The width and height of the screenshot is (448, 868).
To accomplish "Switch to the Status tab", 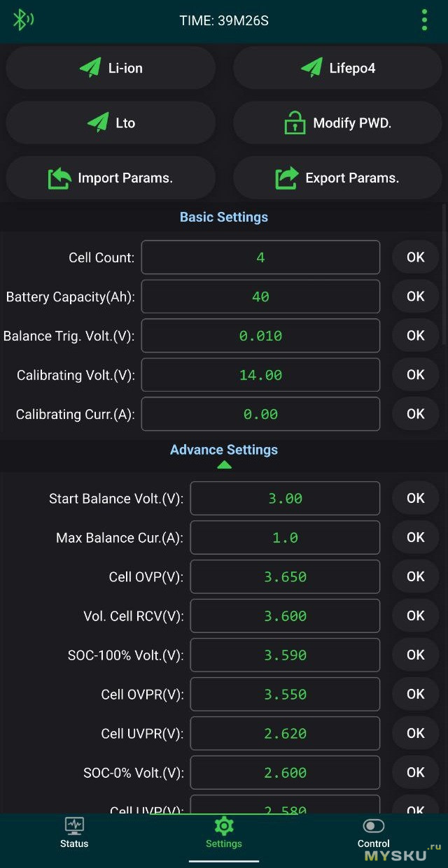I will 74,832.
